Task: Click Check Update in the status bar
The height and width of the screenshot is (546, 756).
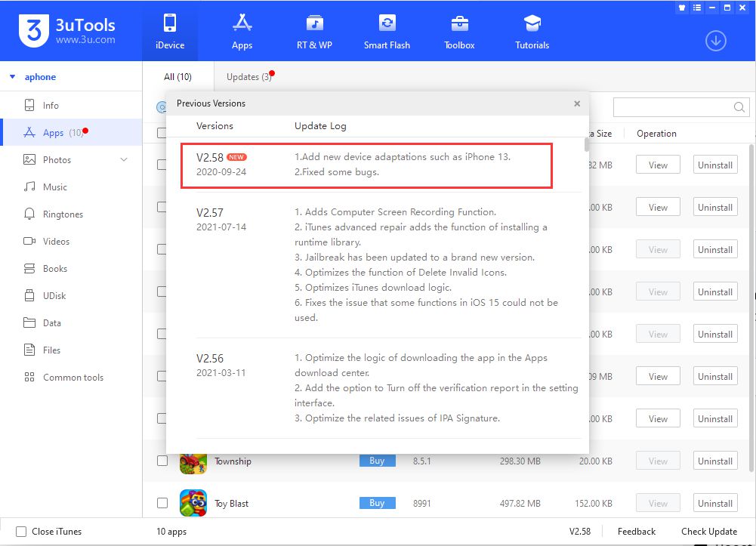Action: [x=708, y=532]
